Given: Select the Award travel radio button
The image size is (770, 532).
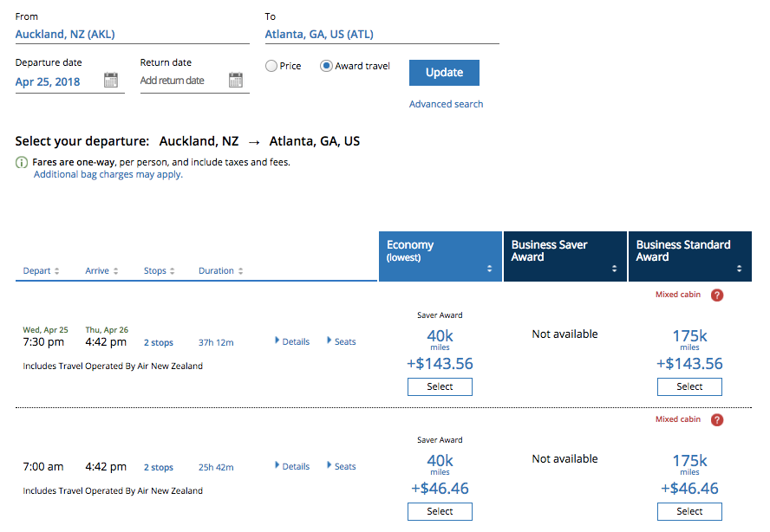Looking at the screenshot, I should [x=327, y=66].
